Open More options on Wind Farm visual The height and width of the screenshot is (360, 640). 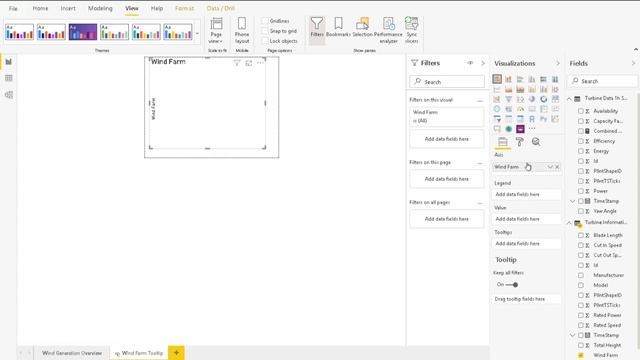260,63
